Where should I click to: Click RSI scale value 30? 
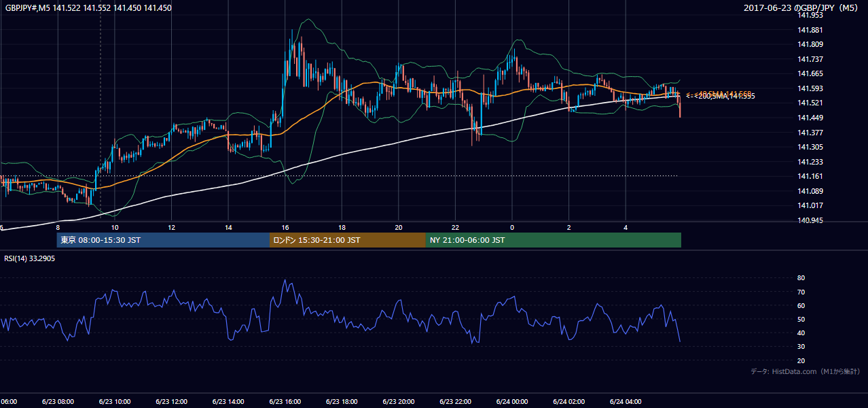pyautogui.click(x=801, y=347)
